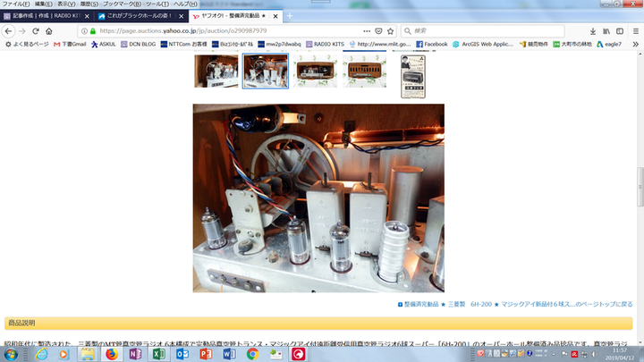644x362 pixels.
Task: Open the eagle7 bookmark
Action: click(x=609, y=44)
